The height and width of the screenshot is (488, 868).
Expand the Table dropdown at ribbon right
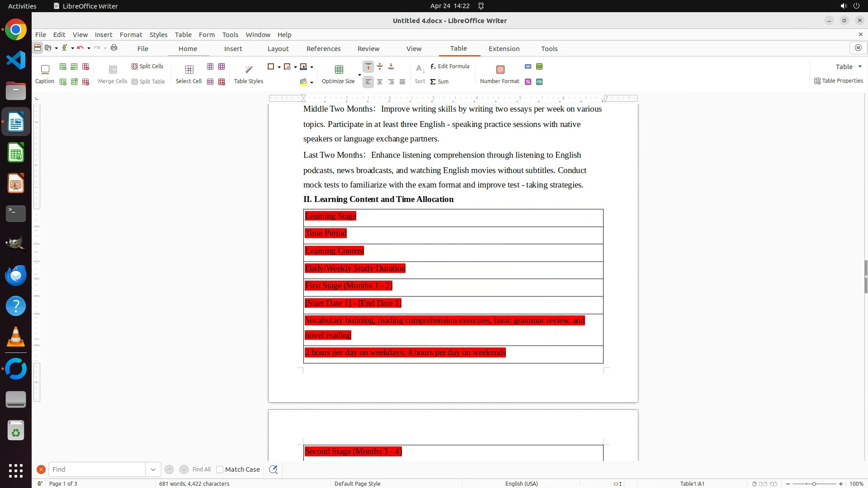click(860, 67)
